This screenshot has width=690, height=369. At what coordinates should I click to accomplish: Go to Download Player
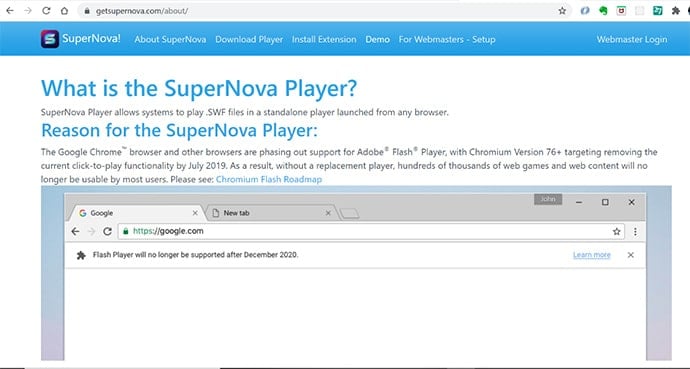[x=249, y=40]
